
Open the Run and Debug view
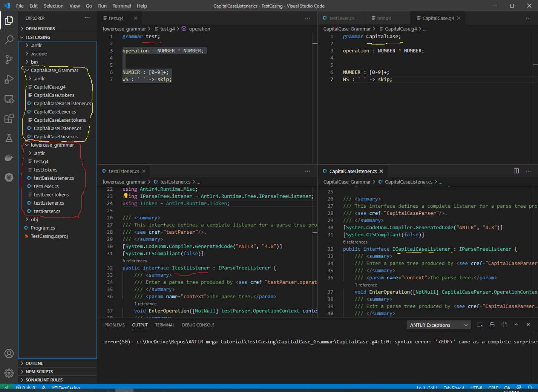click(9, 79)
